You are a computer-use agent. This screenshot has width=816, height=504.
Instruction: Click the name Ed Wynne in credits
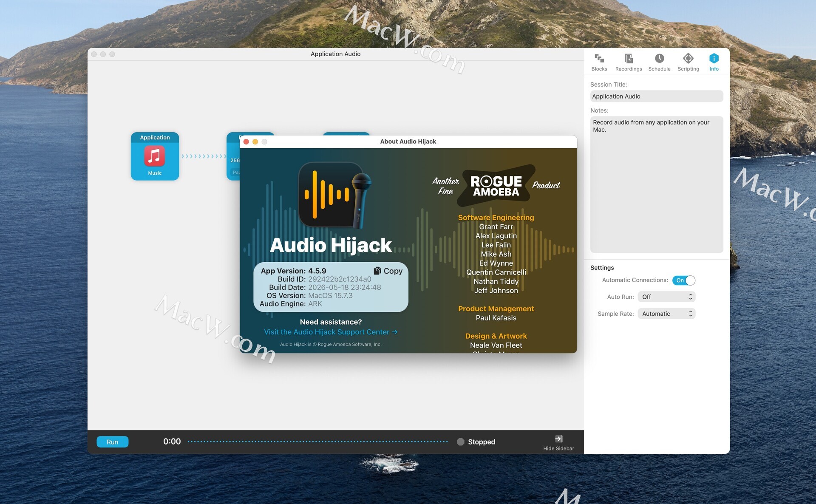496,263
